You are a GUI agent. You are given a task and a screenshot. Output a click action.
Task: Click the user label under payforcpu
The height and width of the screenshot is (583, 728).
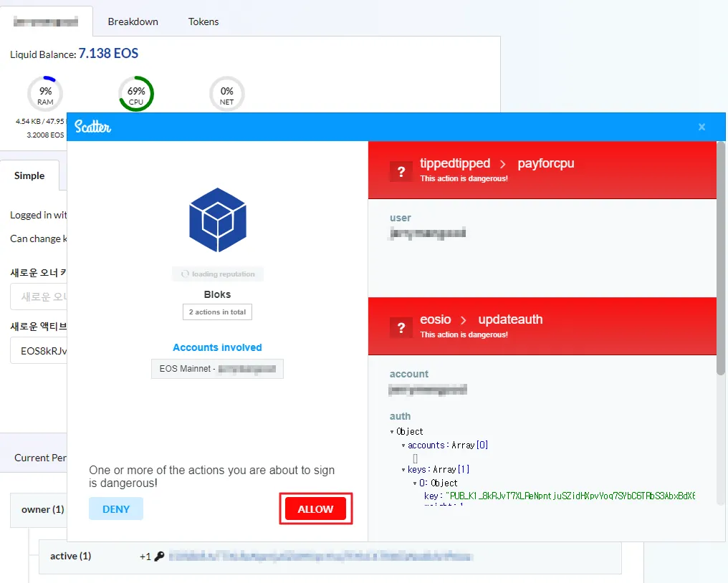pos(401,218)
